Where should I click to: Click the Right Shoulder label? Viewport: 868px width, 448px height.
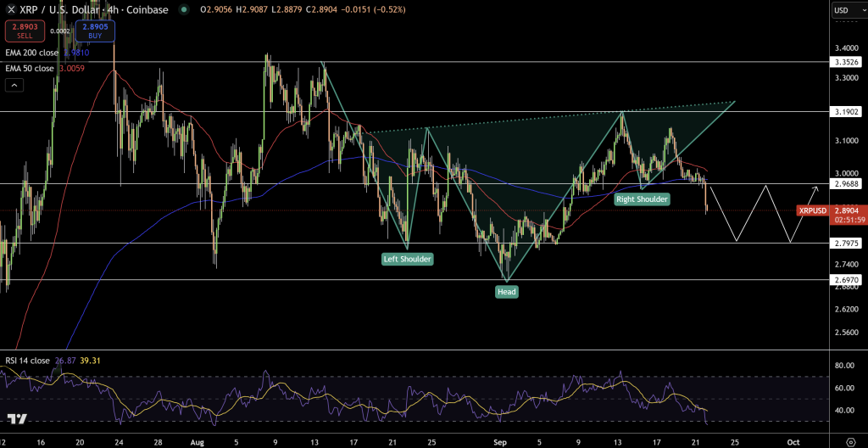tap(643, 199)
